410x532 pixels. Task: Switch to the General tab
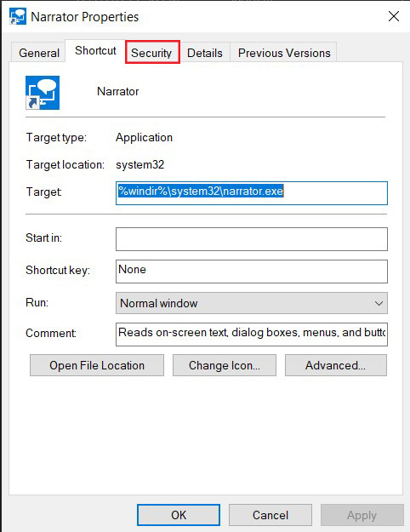tap(38, 53)
